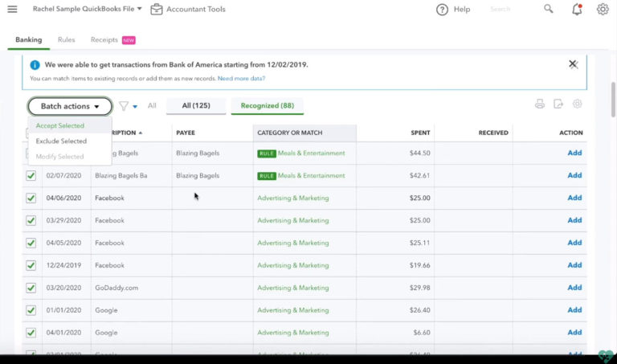The image size is (617, 364).
Task: Click the $25.11 spent amount
Action: [420, 243]
